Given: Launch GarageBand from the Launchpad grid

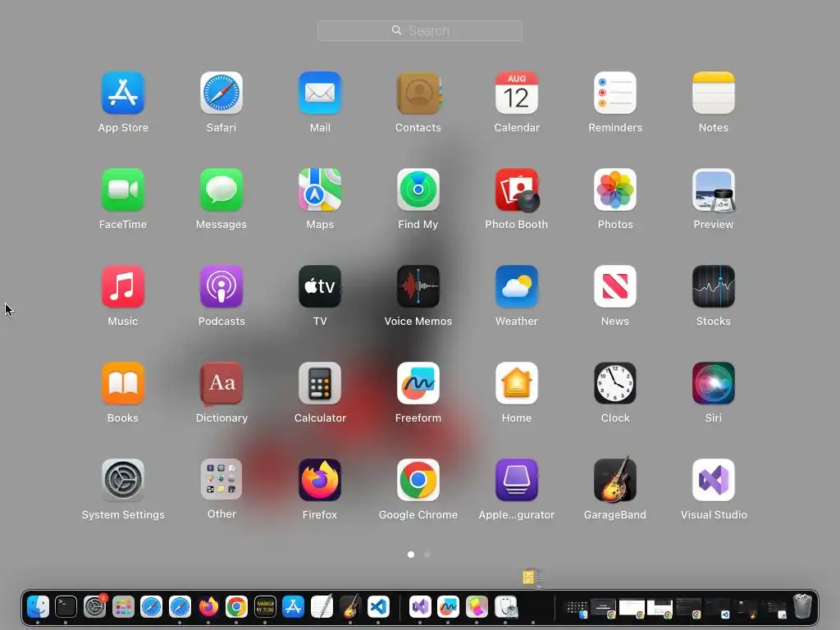Looking at the screenshot, I should [615, 479].
